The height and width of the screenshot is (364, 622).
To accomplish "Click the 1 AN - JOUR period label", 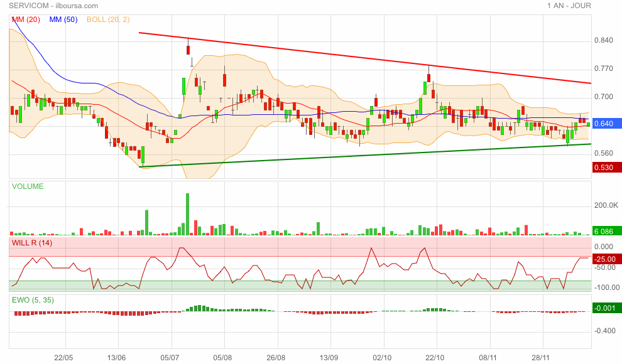I will tap(569, 6).
